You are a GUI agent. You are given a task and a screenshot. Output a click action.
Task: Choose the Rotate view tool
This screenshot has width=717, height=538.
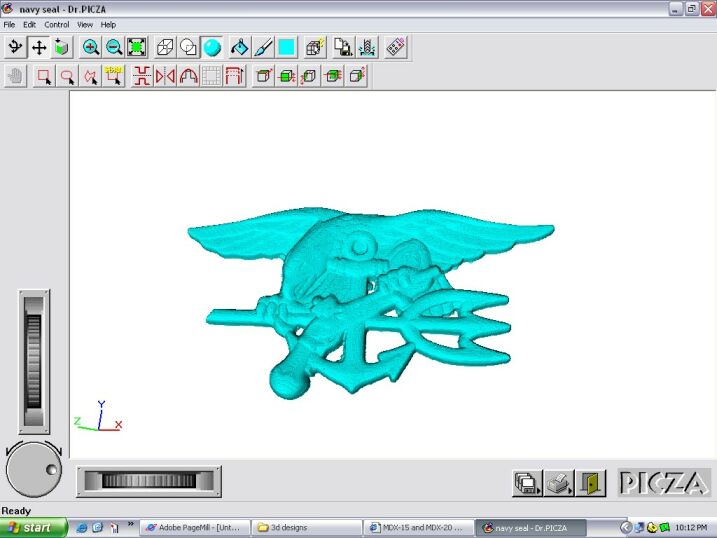(16, 47)
